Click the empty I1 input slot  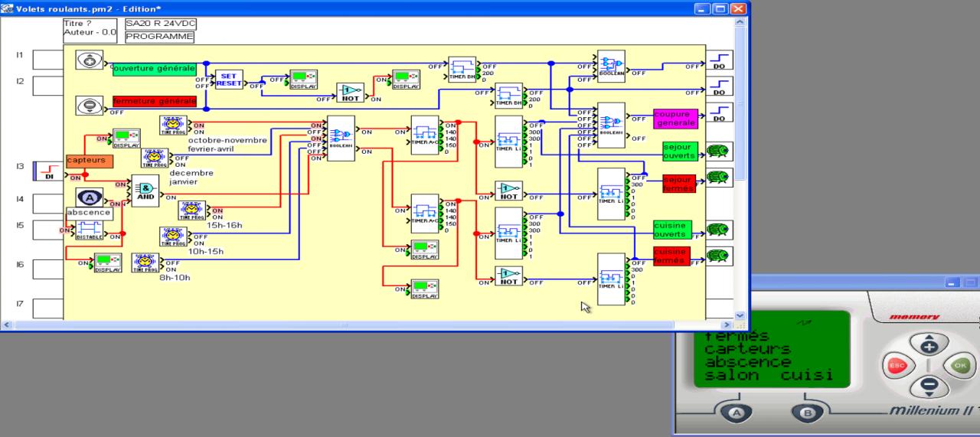(x=49, y=59)
